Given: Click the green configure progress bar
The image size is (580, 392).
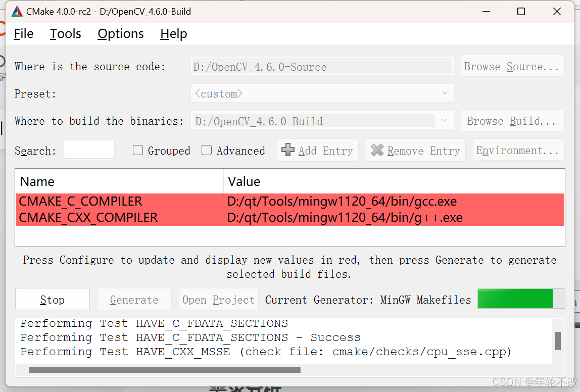Looking at the screenshot, I should pyautogui.click(x=515, y=299).
